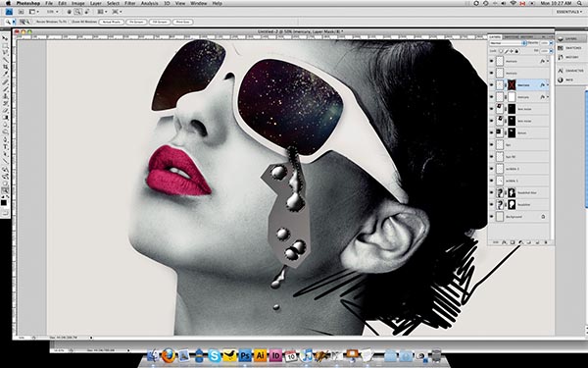The image size is (588, 368).
Task: Click the Zoom In option icon
Action: tap(23, 22)
